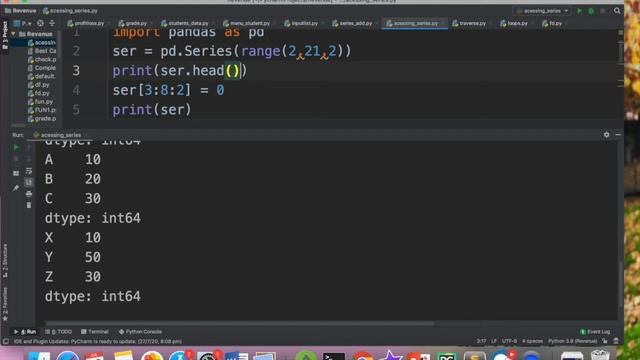
Task: Open grade.p file in project tree
Action: click(42, 118)
